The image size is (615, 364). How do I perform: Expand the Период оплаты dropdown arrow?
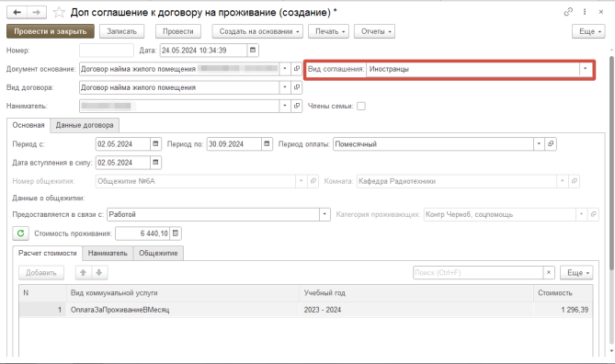(x=539, y=144)
